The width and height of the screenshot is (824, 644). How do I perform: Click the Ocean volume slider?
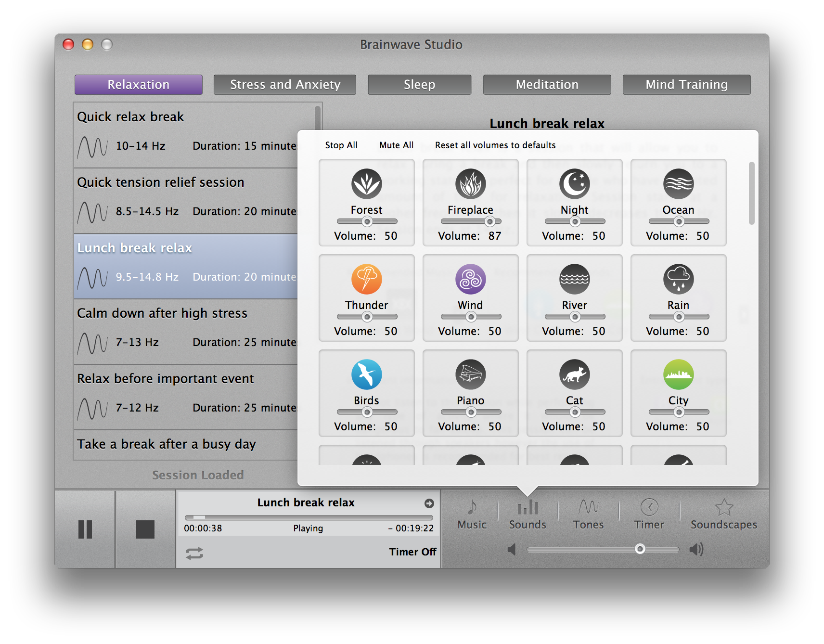tap(679, 221)
